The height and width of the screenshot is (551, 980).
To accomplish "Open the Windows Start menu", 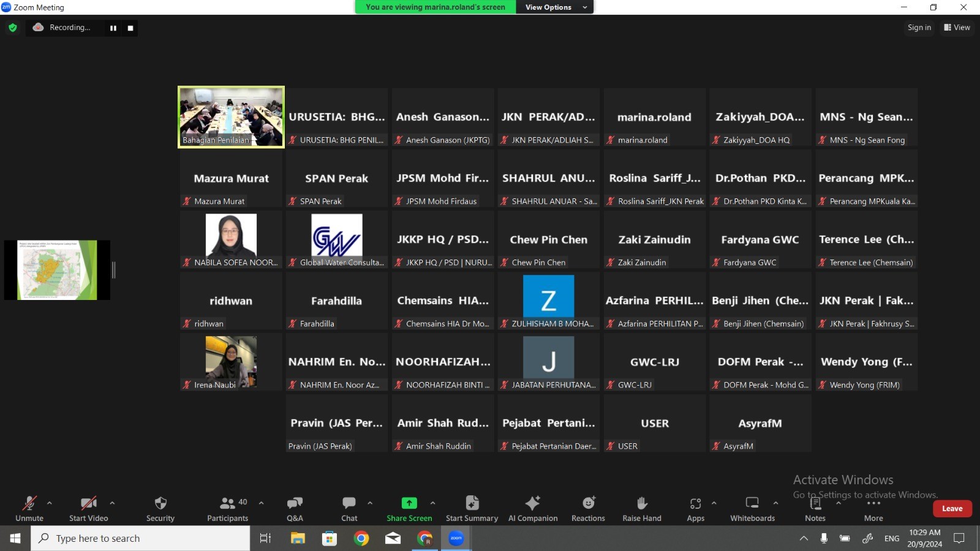I will [15, 538].
